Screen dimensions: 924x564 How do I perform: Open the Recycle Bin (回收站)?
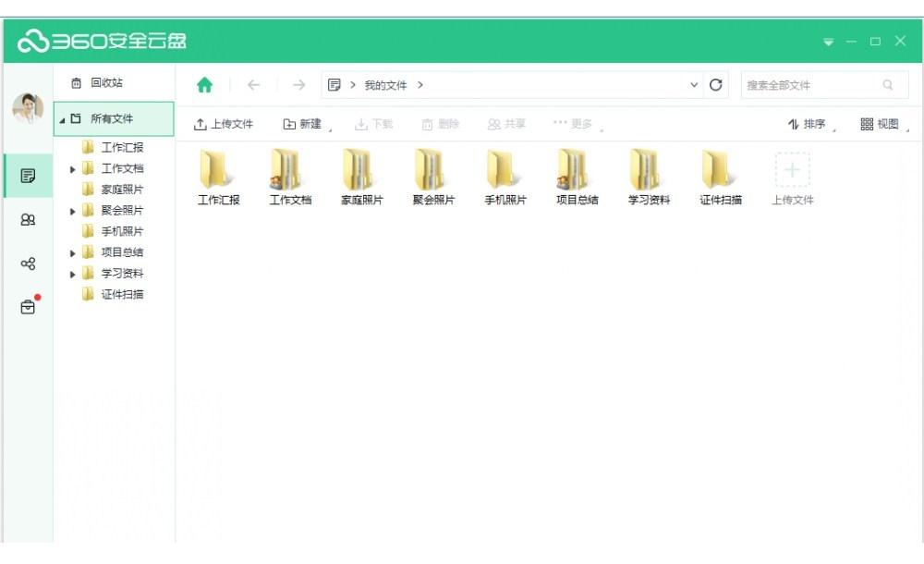point(108,81)
